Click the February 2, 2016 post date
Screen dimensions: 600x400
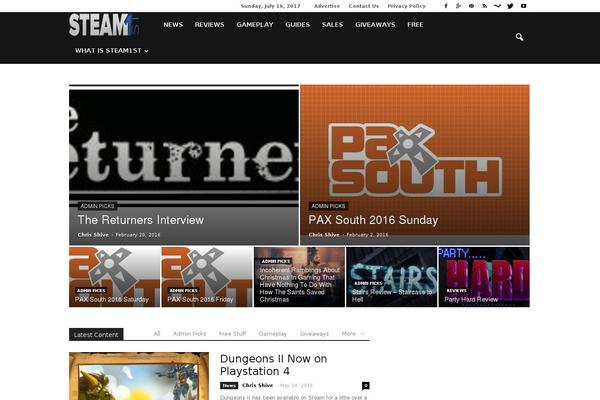(x=367, y=235)
